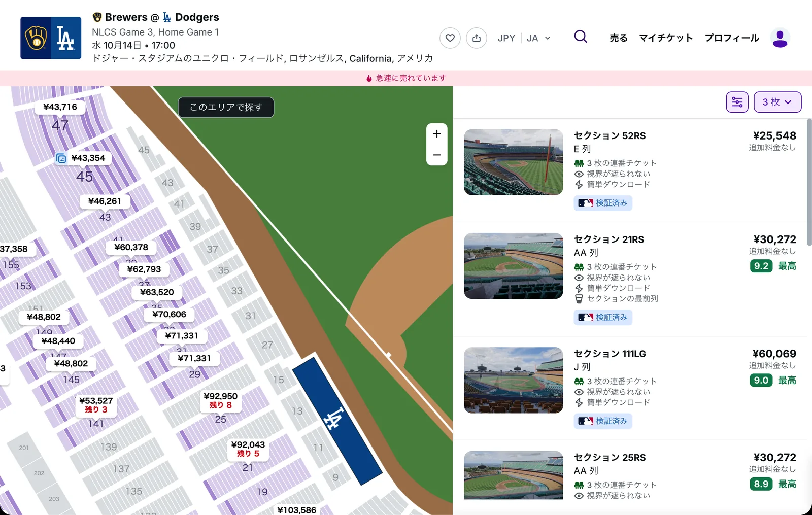
Task: Select the ¥43,716 price marker on section 47
Action: (x=60, y=107)
